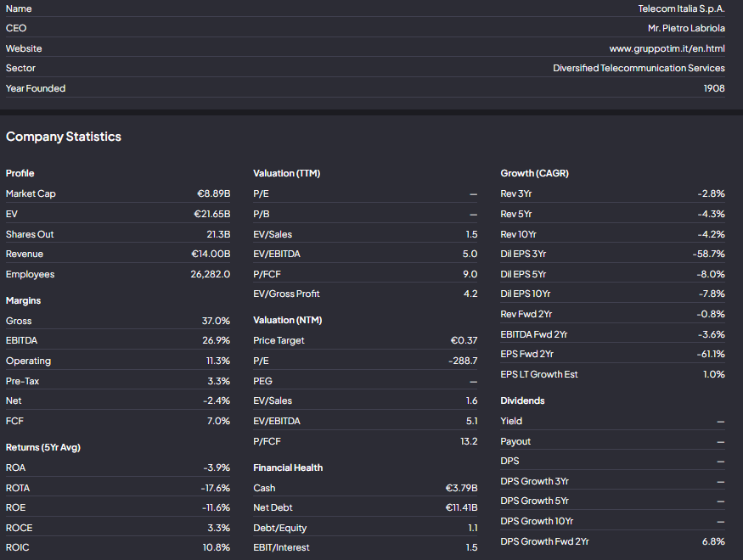Screen dimensions: 743x560
Task: Click the Dil EPS 5Yr value -8.0%
Action: point(711,275)
